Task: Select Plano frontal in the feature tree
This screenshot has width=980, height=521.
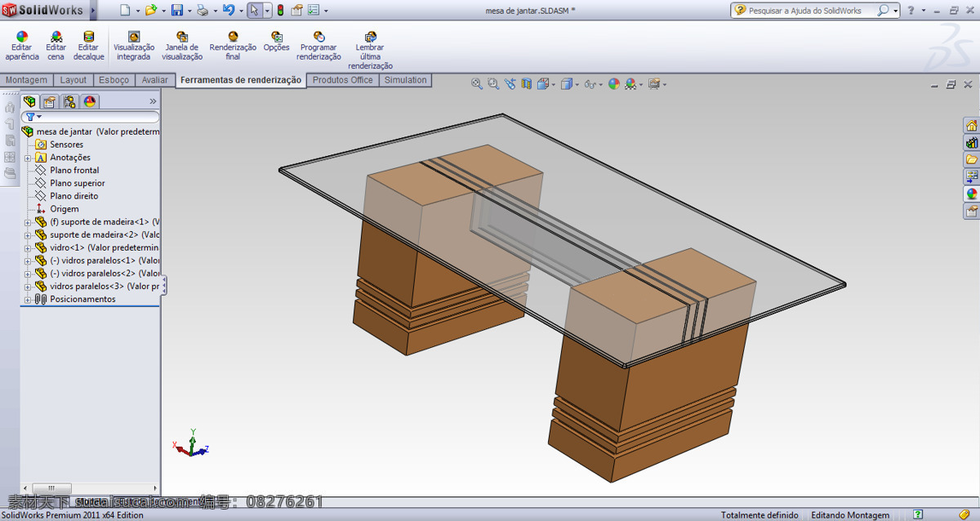Action: coord(74,171)
